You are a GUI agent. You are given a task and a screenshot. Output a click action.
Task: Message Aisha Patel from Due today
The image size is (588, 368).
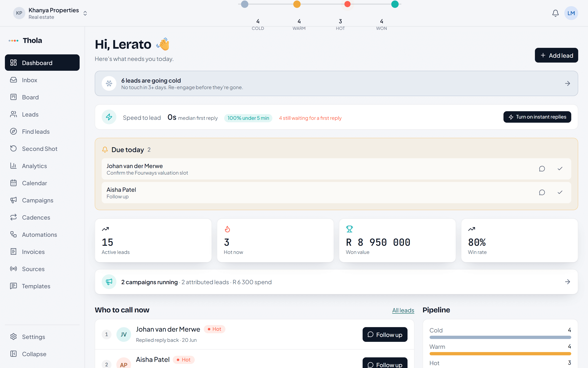(x=542, y=192)
